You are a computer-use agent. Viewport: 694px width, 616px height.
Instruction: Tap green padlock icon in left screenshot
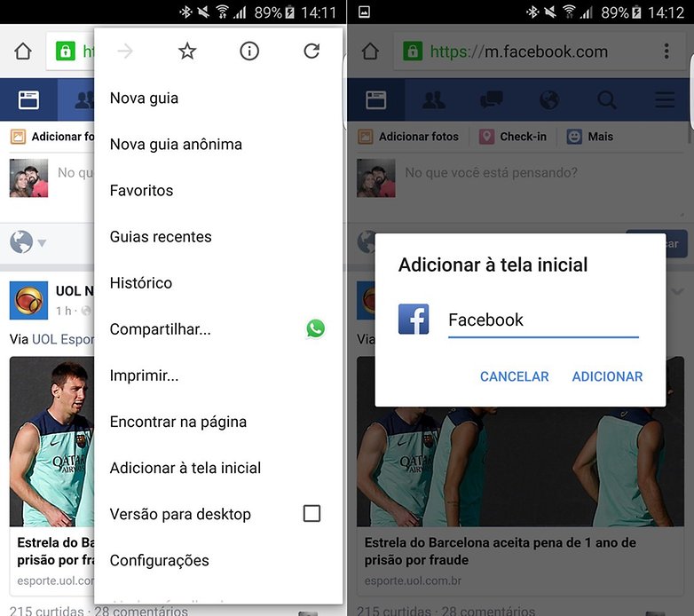66,51
